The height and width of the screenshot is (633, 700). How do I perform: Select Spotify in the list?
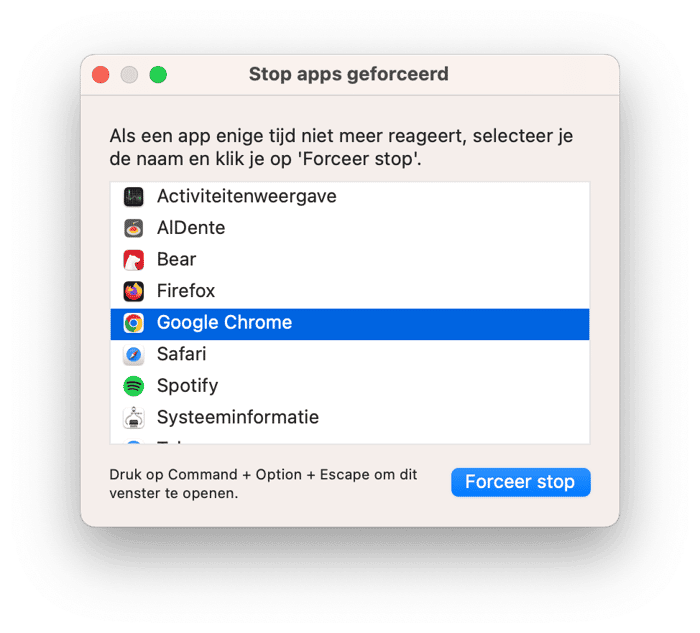click(350, 386)
